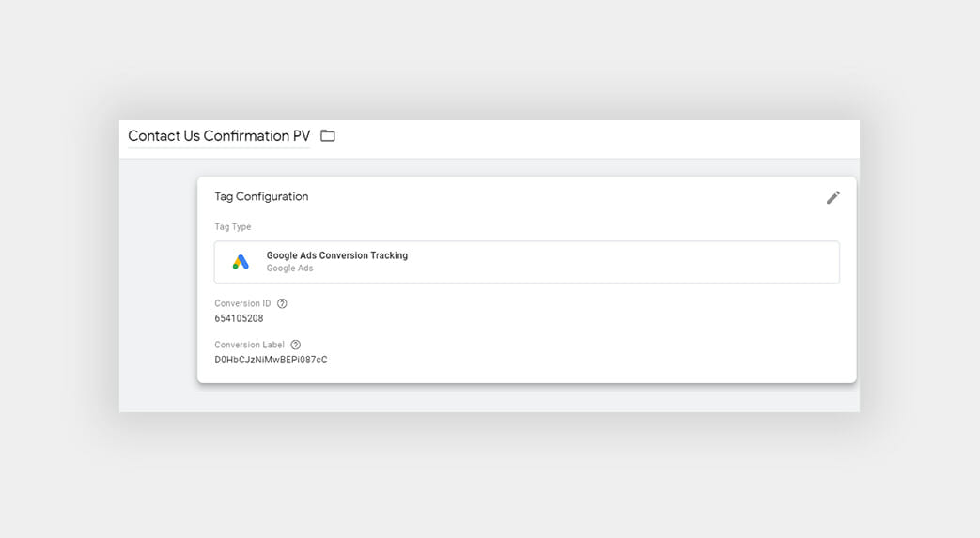Click the Conversion Label value D0HbCJzNiMwBEPi087cC
980x538 pixels.
271,360
